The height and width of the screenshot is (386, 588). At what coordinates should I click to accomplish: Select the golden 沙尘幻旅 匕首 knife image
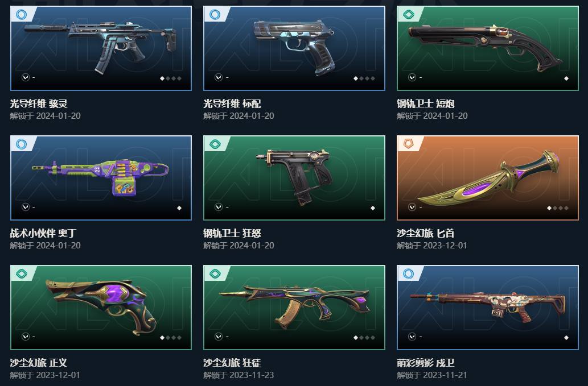(x=492, y=179)
